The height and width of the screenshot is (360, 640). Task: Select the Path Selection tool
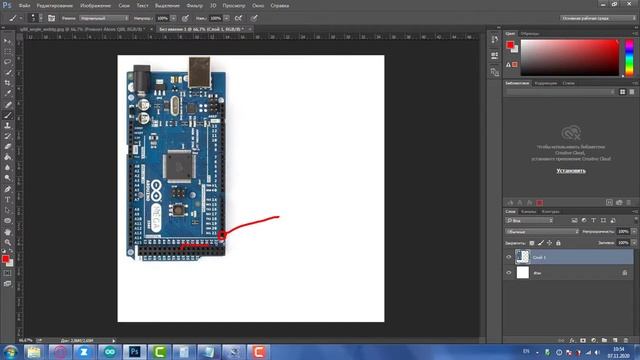[x=7, y=210]
